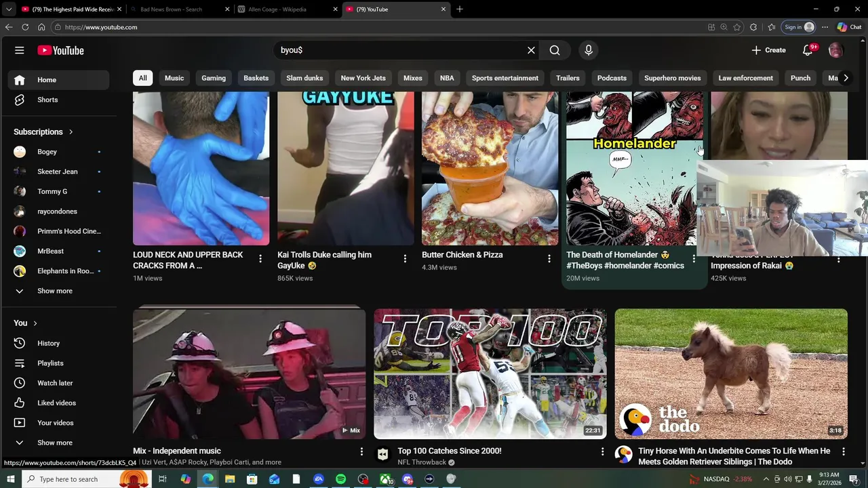Open a new browser tab
This screenshot has height=488, width=868.
point(460,9)
